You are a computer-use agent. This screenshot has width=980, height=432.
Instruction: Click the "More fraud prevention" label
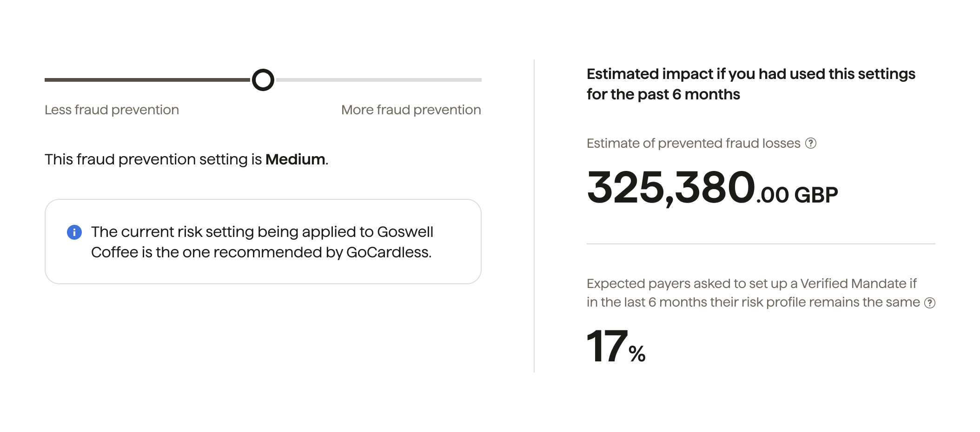pyautogui.click(x=411, y=110)
